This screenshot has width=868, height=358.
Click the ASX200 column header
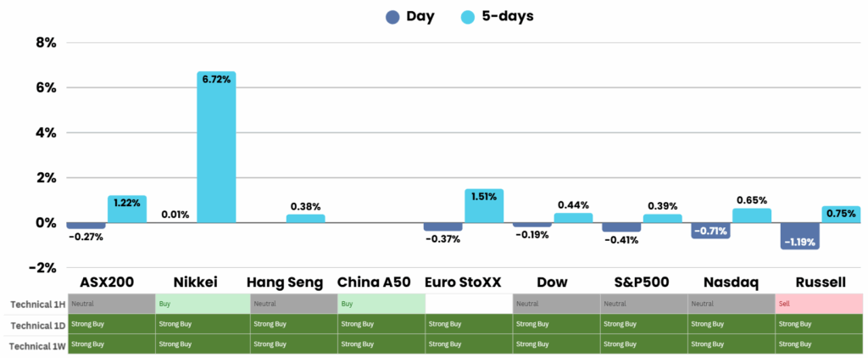pos(110,282)
